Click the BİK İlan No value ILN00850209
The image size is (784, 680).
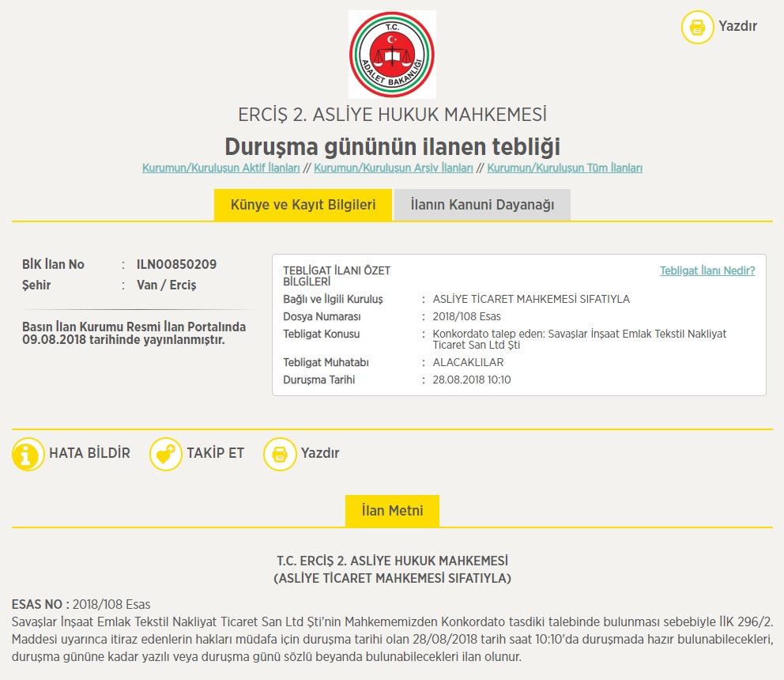(x=176, y=264)
